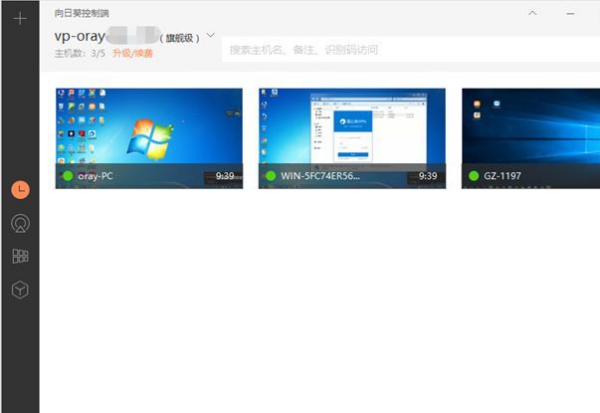This screenshot has height=413, width=600.
Task: Click the up-chevron button in title bar
Action: pyautogui.click(x=532, y=13)
